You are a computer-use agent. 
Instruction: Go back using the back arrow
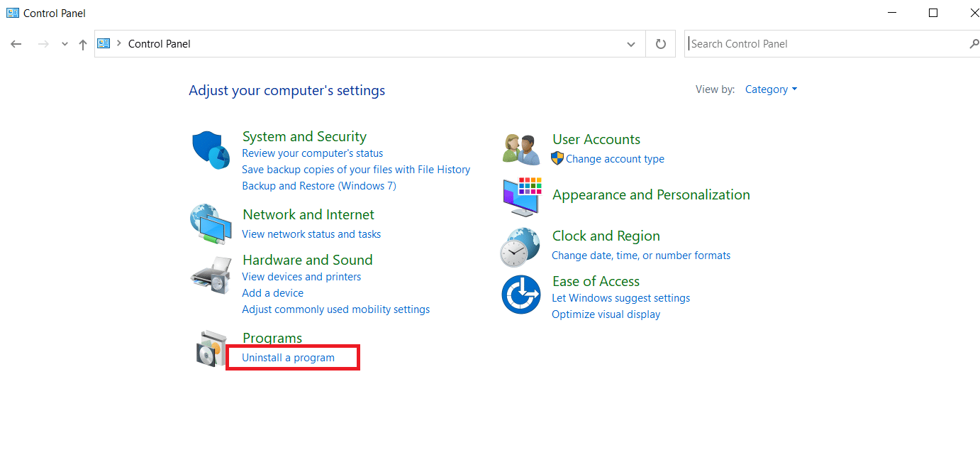[x=16, y=44]
